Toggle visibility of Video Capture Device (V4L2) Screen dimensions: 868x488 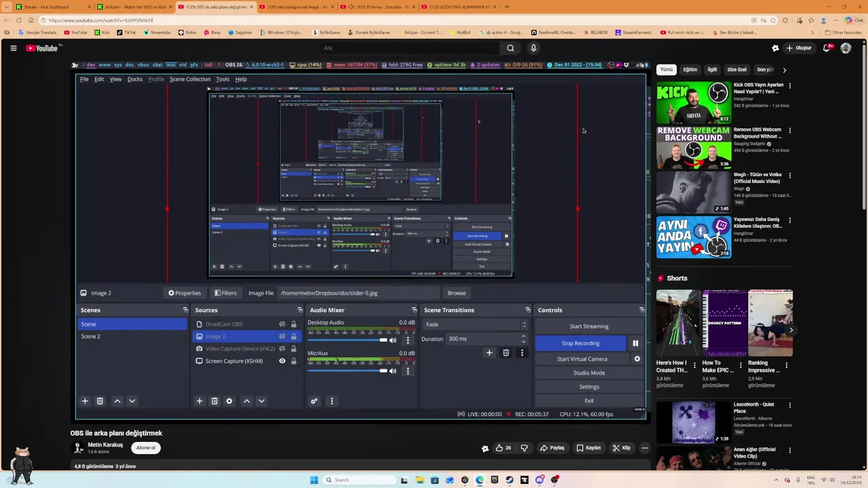pos(282,349)
